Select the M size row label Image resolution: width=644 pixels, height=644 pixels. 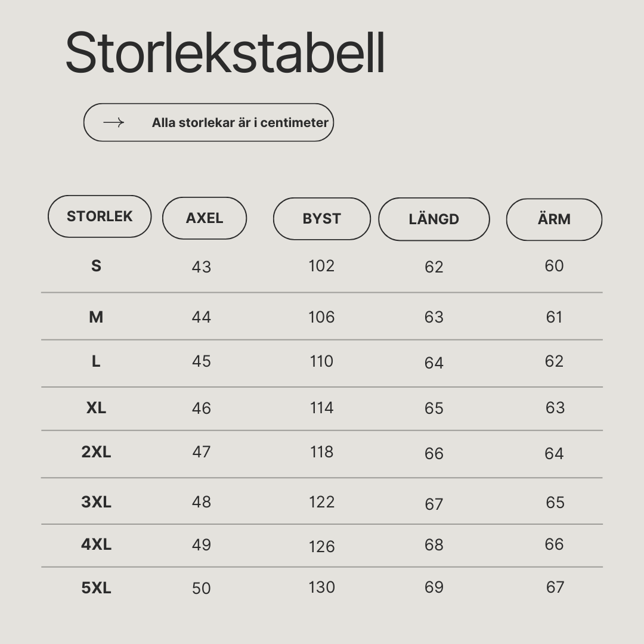96,317
